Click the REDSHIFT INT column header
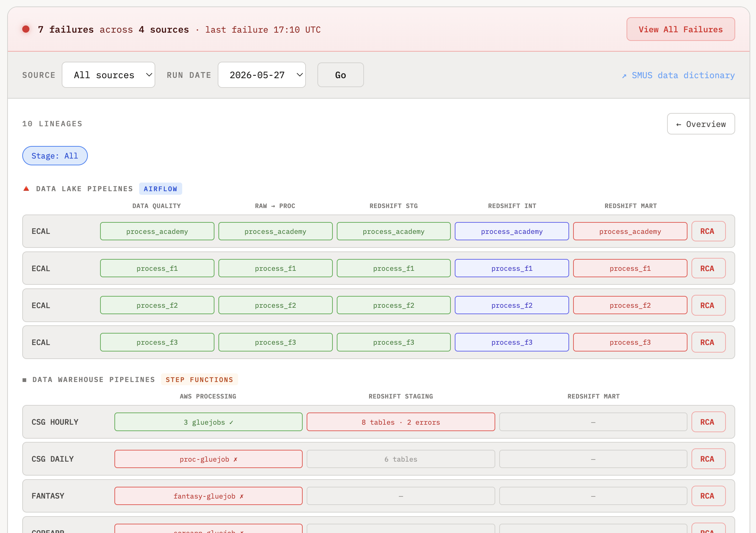756x533 pixels. [512, 206]
